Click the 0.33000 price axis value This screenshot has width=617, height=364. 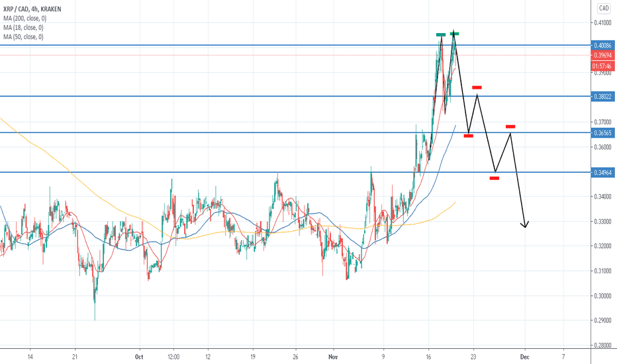[x=602, y=222]
